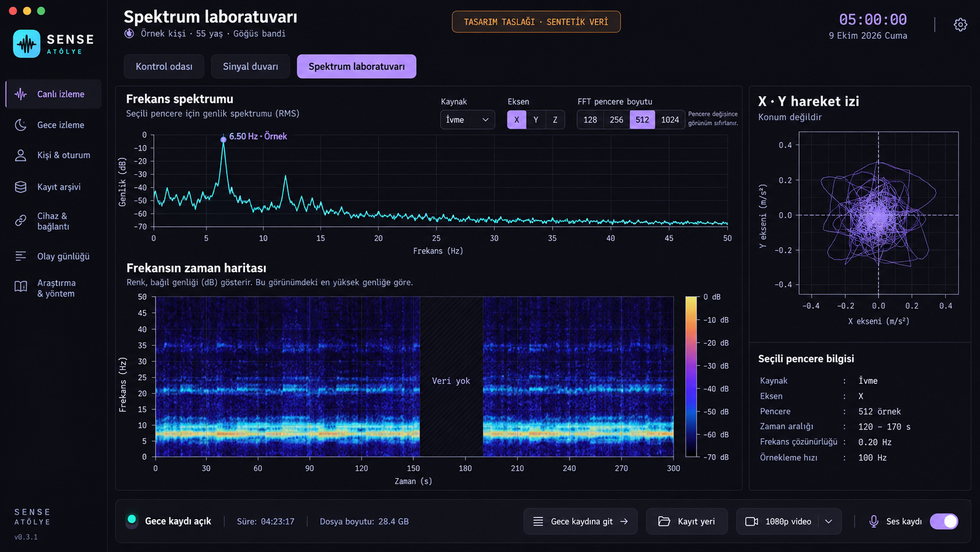Switch to Kontrol odası tab
Viewport: 980px width, 552px height.
coord(164,66)
